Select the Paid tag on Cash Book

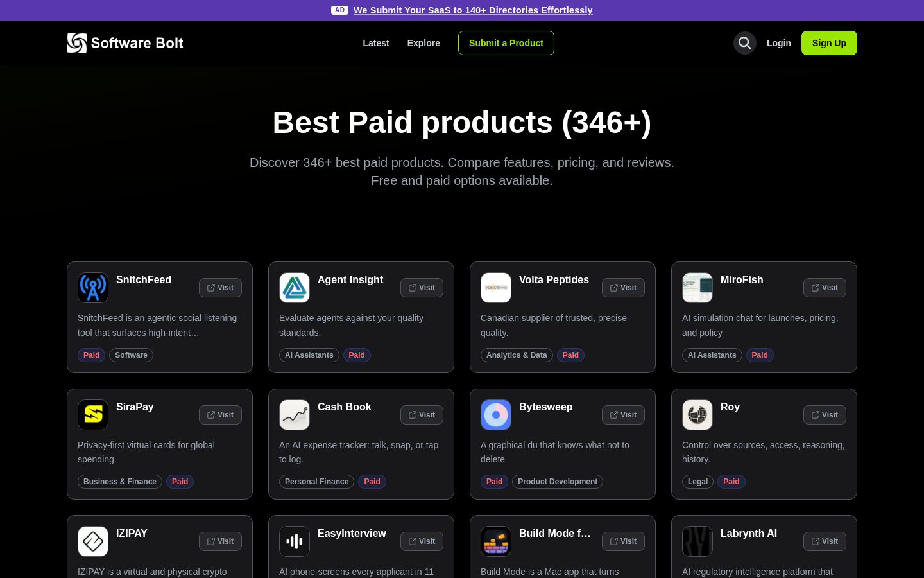(x=372, y=482)
